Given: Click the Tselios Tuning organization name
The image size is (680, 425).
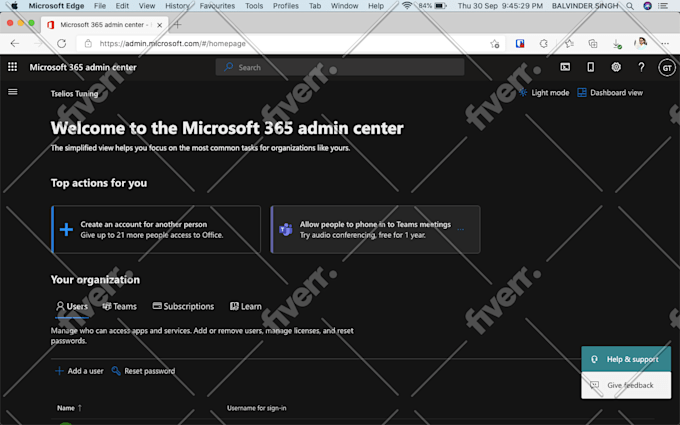Looking at the screenshot, I should pos(74,94).
